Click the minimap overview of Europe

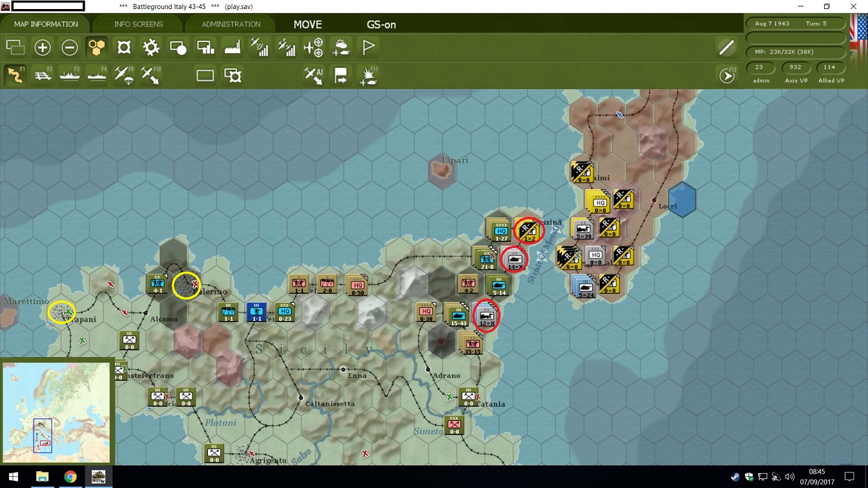pyautogui.click(x=56, y=412)
